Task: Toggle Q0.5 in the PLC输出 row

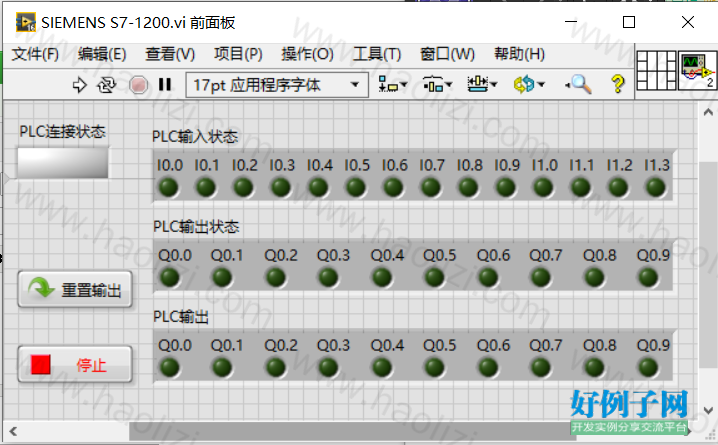Action: [435, 367]
